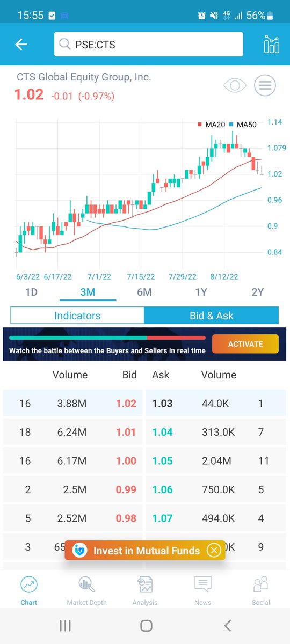Click the Ask column header
The height and width of the screenshot is (644, 290).
click(x=161, y=375)
